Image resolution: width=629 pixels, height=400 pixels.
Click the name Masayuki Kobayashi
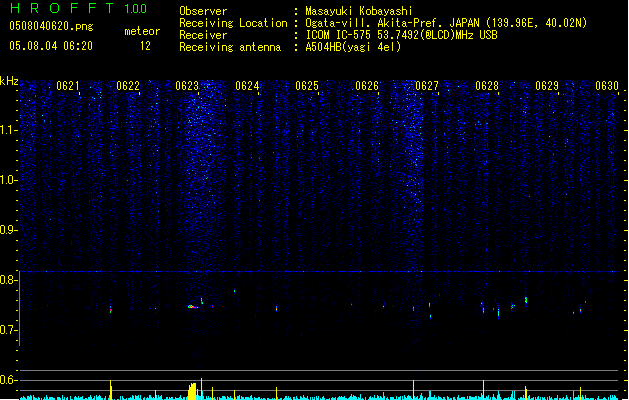tap(359, 11)
